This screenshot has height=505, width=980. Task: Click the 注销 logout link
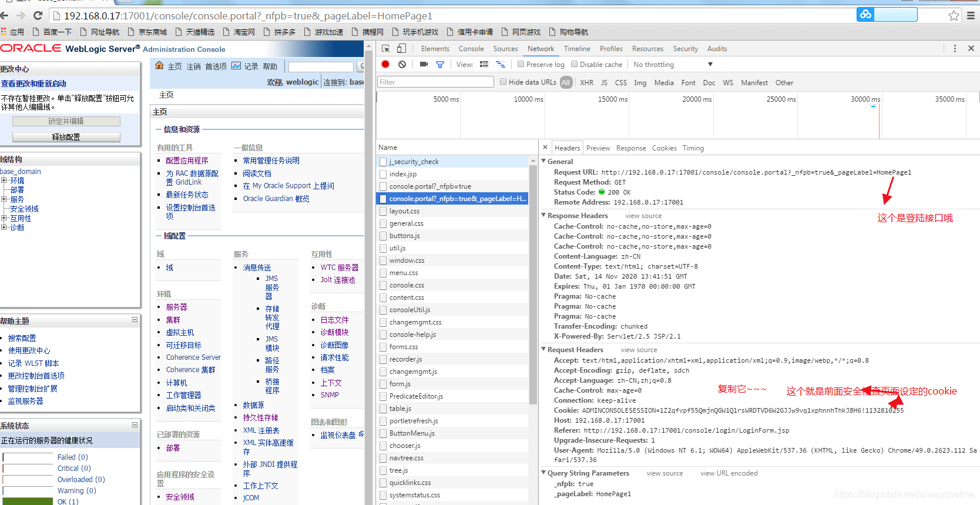point(193,66)
